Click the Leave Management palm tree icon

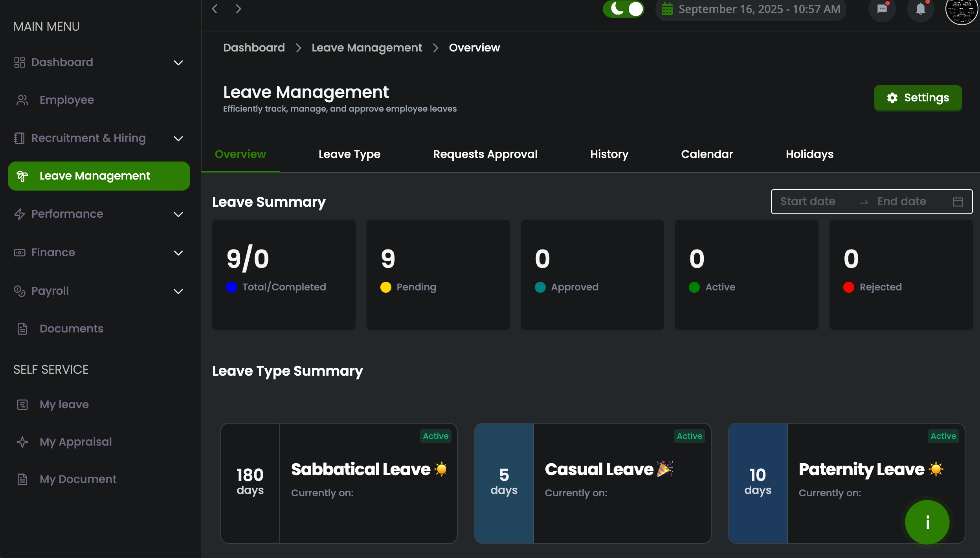22,176
